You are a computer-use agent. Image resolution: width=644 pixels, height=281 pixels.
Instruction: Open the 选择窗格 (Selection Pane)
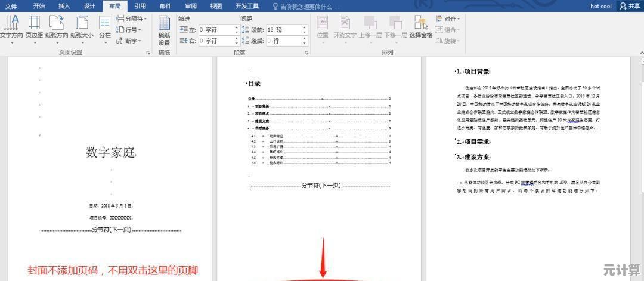click(421, 27)
